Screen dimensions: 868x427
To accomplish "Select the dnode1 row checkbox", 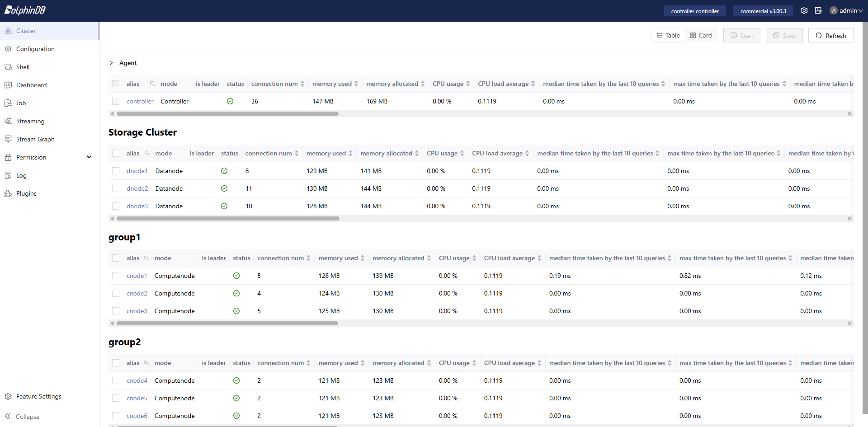I will pyautogui.click(x=116, y=171).
